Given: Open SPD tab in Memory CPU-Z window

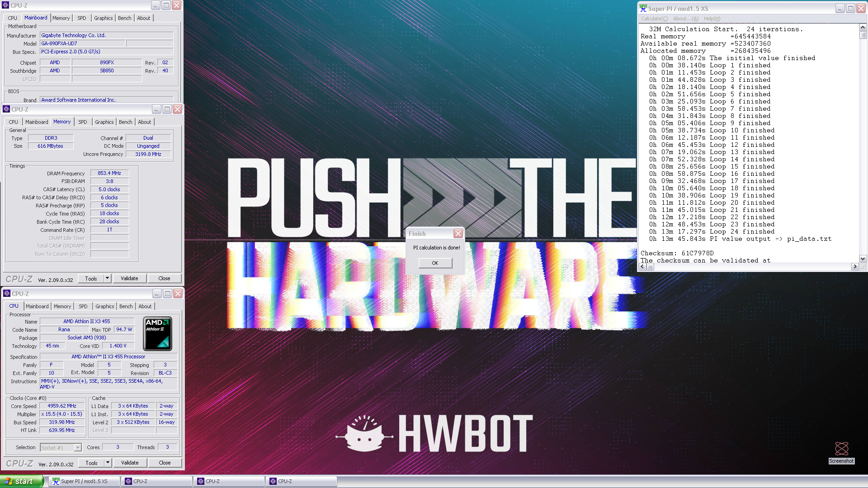Looking at the screenshot, I should pyautogui.click(x=83, y=122).
